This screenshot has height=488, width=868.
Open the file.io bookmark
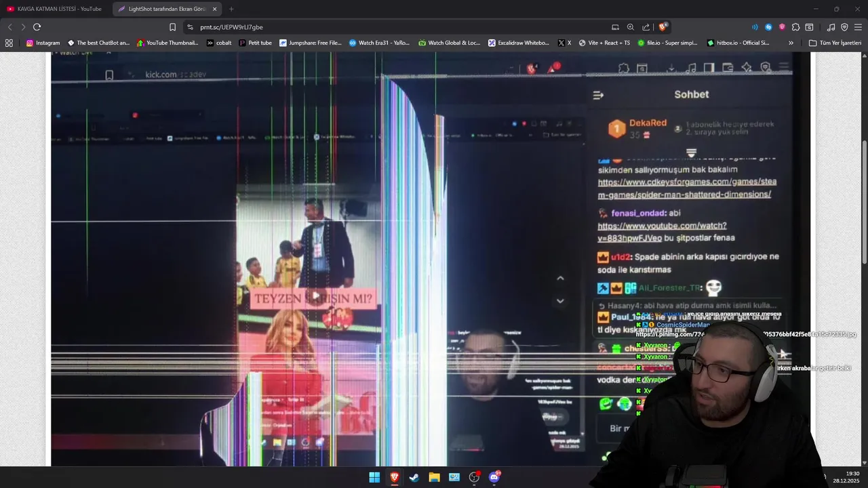667,43
